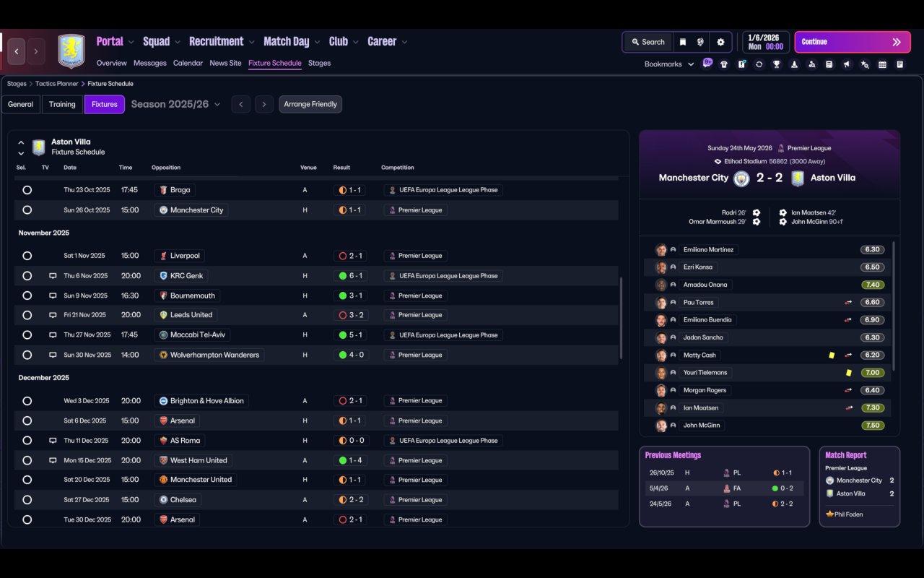
Task: Click the exclamation alert bookmark icon
Action: 741,64
